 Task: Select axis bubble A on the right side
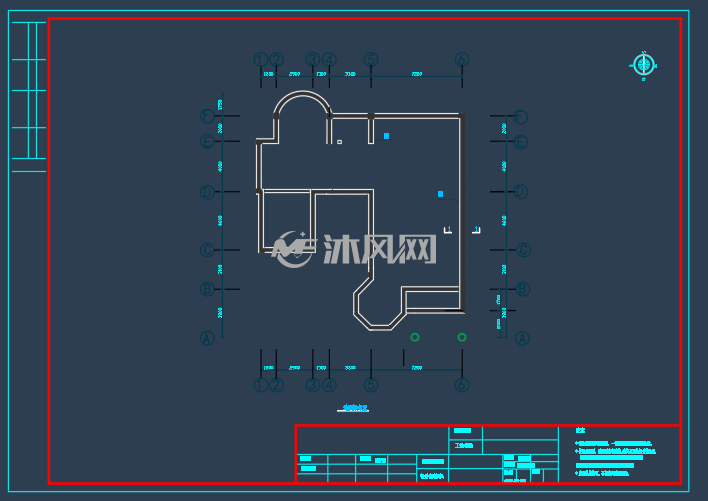click(522, 338)
